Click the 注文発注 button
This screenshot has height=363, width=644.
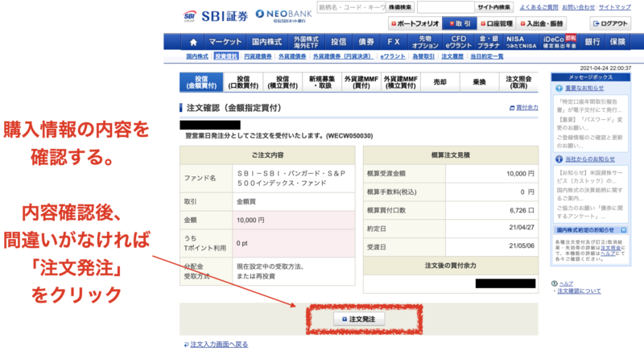point(359,319)
